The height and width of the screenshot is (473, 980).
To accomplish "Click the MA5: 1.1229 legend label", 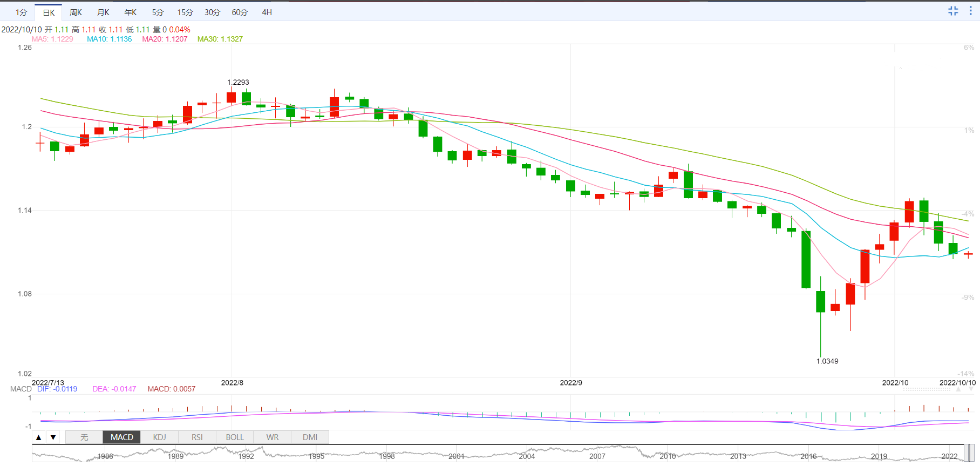I will click(52, 39).
